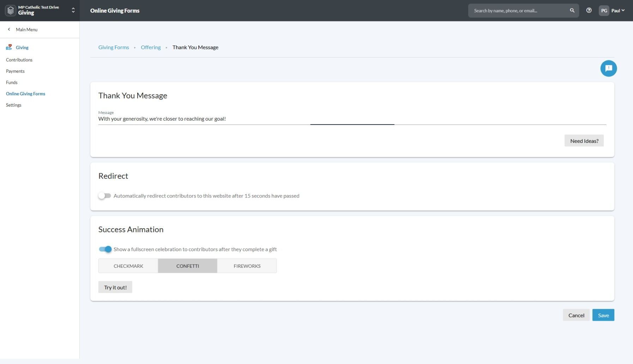
Task: Go to Giving Forms breadcrumb
Action: 114,47
